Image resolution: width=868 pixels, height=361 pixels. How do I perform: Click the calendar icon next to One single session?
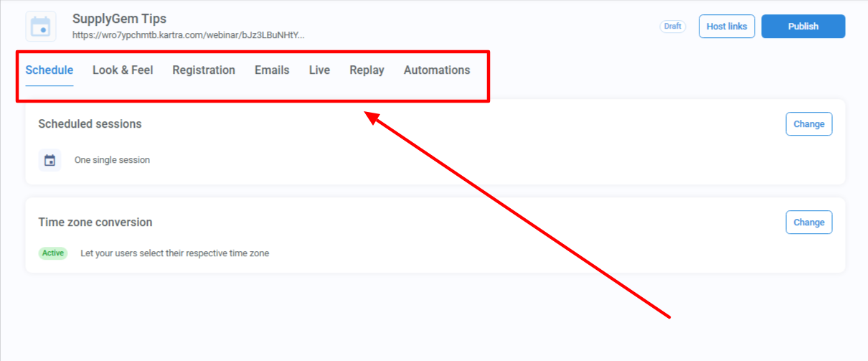pyautogui.click(x=49, y=160)
